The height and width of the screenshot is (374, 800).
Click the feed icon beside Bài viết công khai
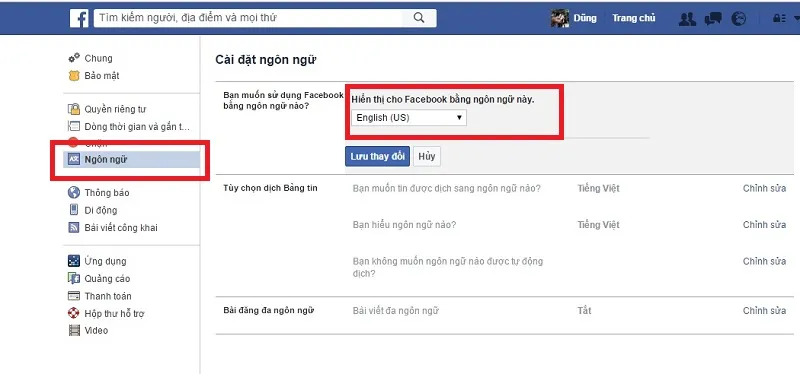point(74,228)
